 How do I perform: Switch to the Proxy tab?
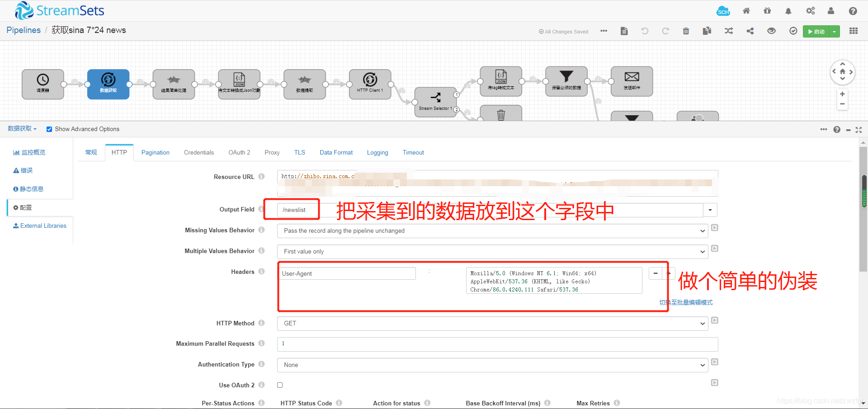click(272, 152)
